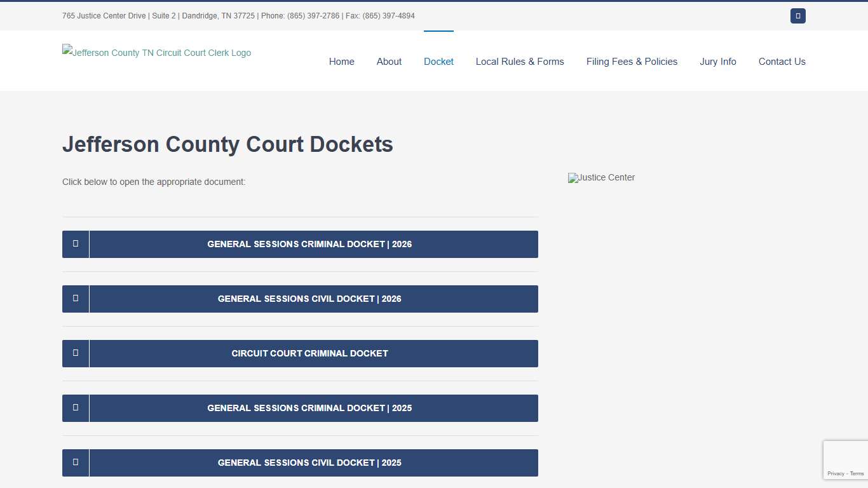Click the document icon beside General Sessions Criminal Docket 2026
Viewport: 868px width, 488px height.
(75, 244)
